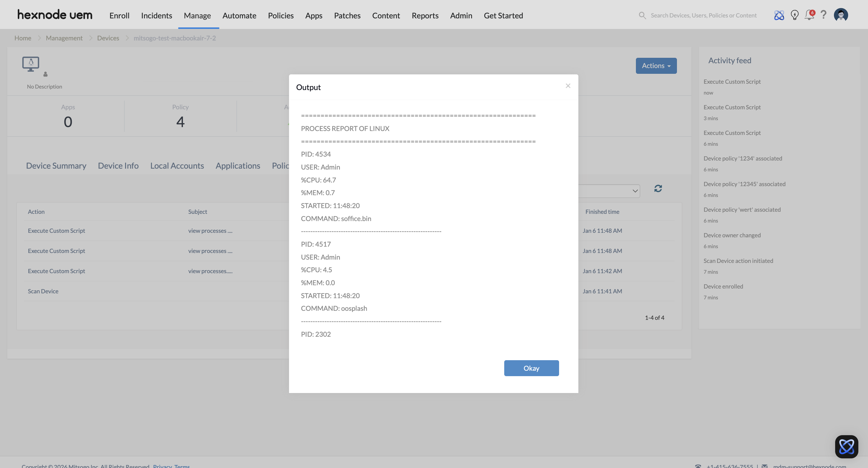Click the Okay button in Output dialog
The width and height of the screenshot is (868, 468).
531,368
